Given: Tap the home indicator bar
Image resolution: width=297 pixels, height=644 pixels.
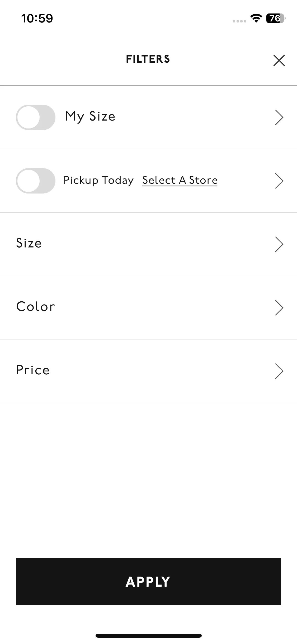Looking at the screenshot, I should (x=148, y=636).
